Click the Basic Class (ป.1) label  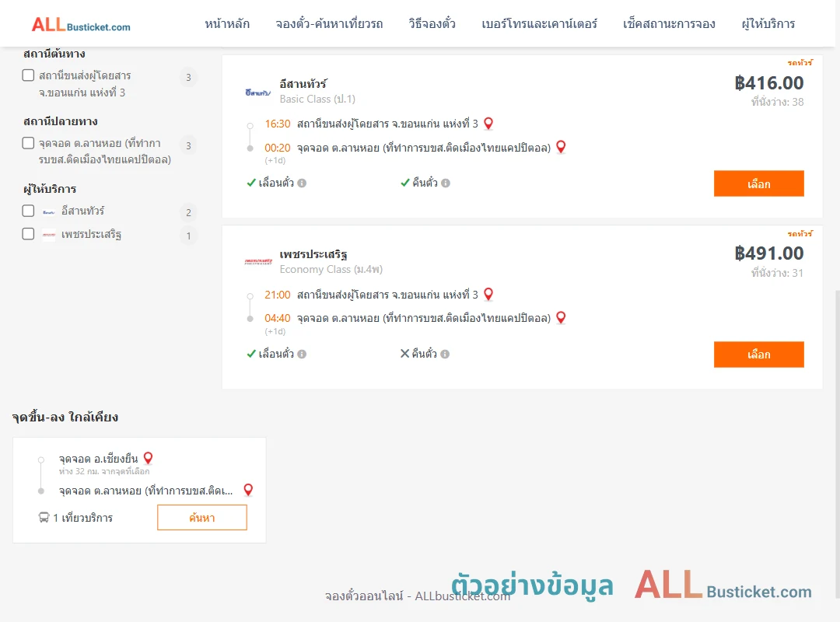[317, 99]
